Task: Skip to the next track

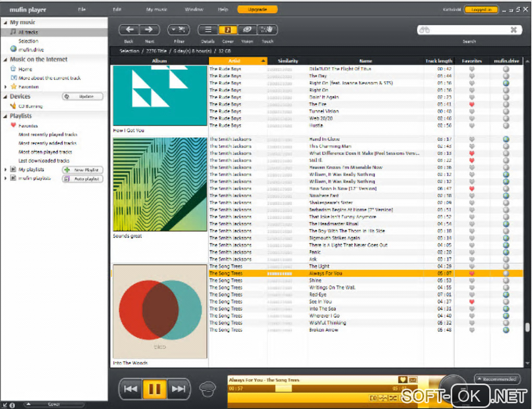Action: click(178, 389)
